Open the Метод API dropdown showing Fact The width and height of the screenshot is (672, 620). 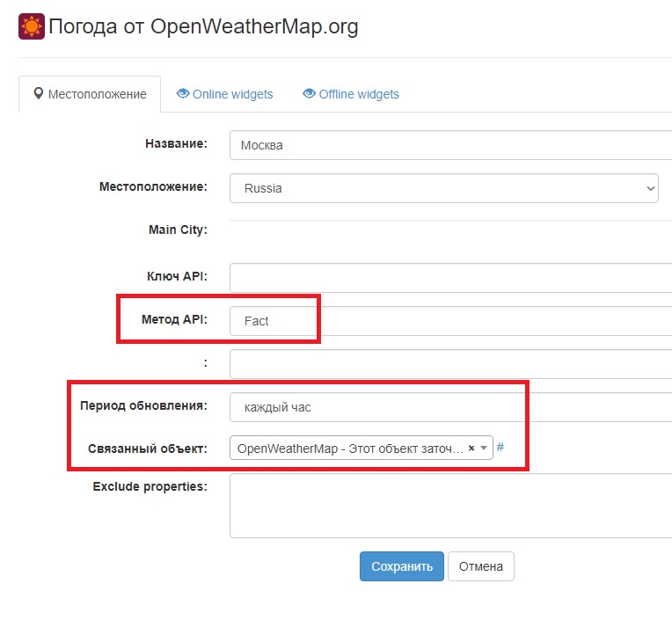[x=450, y=321]
